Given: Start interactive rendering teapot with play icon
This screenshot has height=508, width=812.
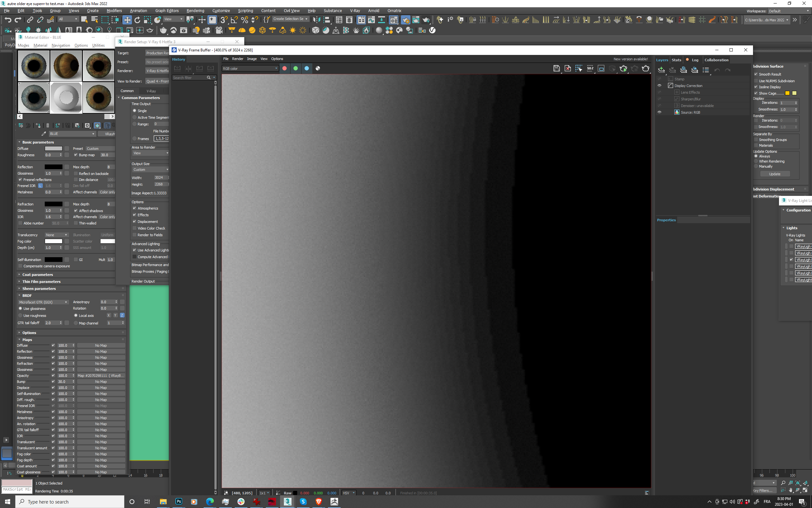Looking at the screenshot, I should 623,69.
